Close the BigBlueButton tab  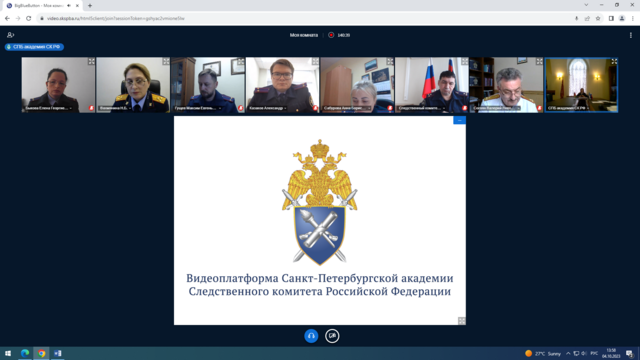click(x=77, y=6)
